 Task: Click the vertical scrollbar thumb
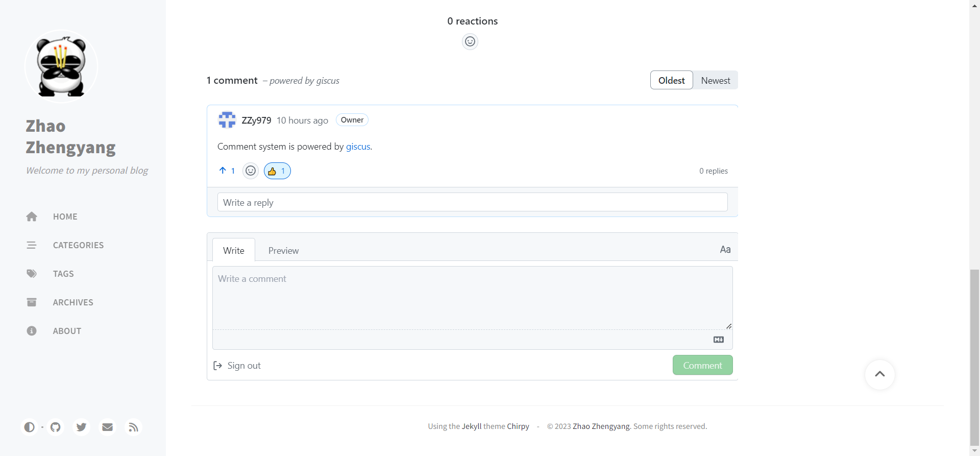point(975,357)
